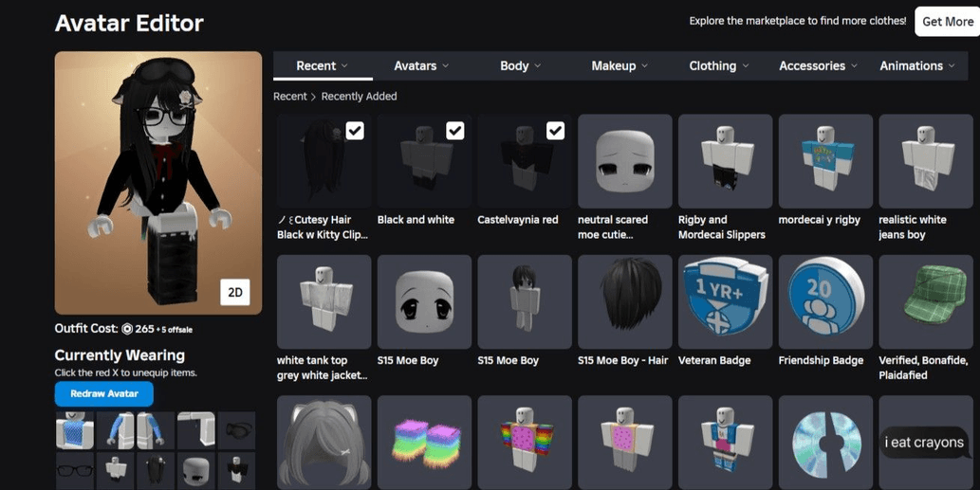Click the avatar 3D preview image
Screen dimensions: 980x490
click(158, 182)
